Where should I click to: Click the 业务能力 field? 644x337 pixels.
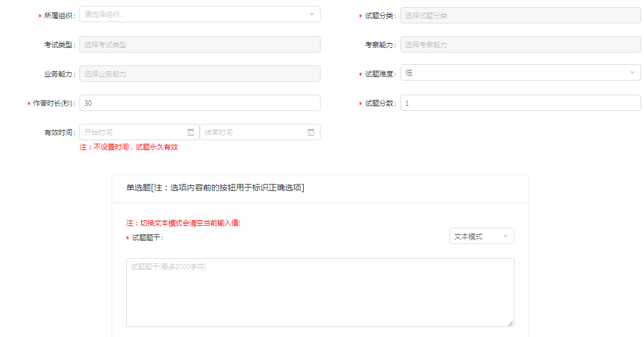click(199, 74)
